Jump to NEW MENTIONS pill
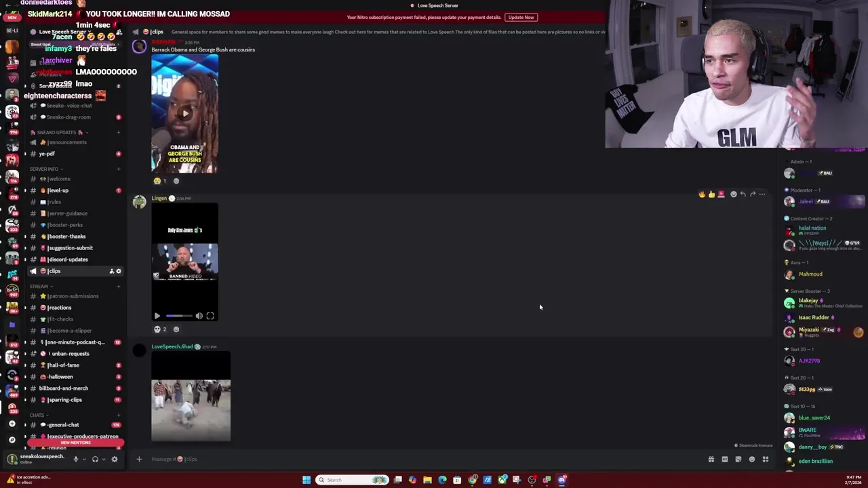 point(75,443)
